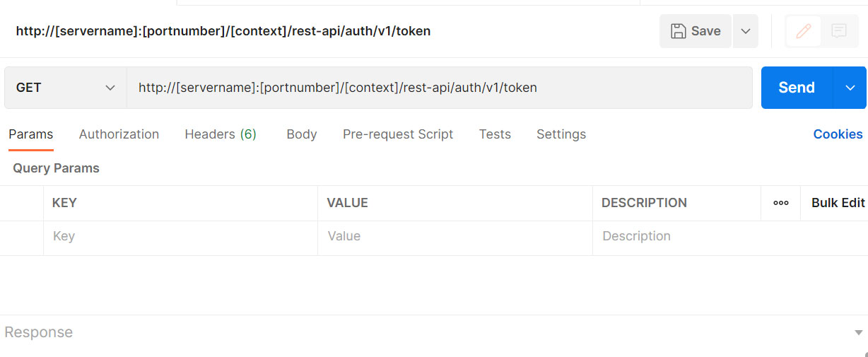The height and width of the screenshot is (357, 868).
Task: Open the Pre-request Script tab
Action: click(398, 134)
